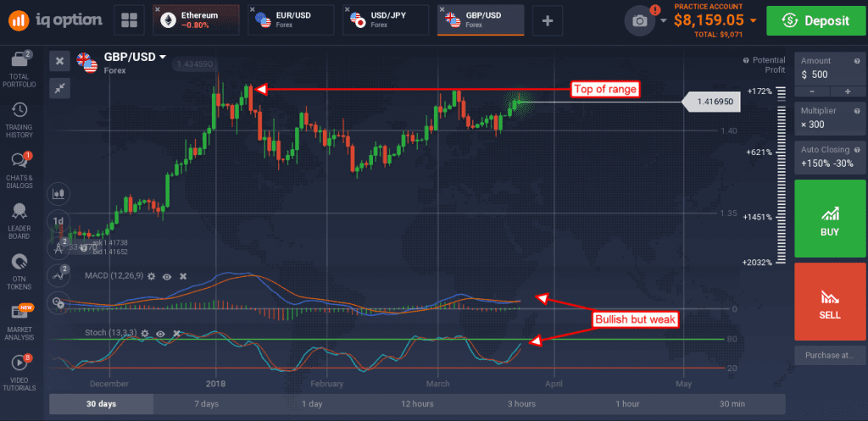
Task: Increase amount with plus button
Action: 848,91
